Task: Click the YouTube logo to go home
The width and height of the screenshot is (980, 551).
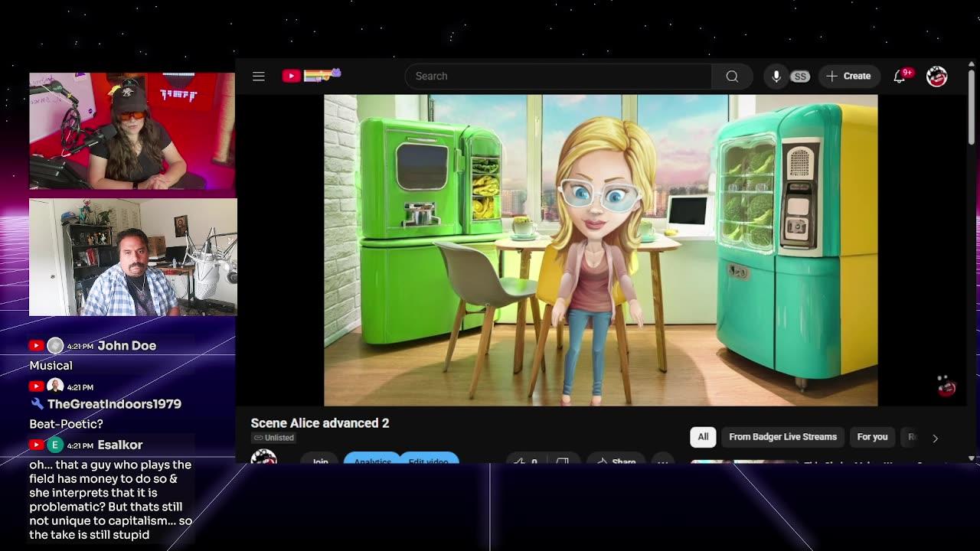Action: coord(312,75)
